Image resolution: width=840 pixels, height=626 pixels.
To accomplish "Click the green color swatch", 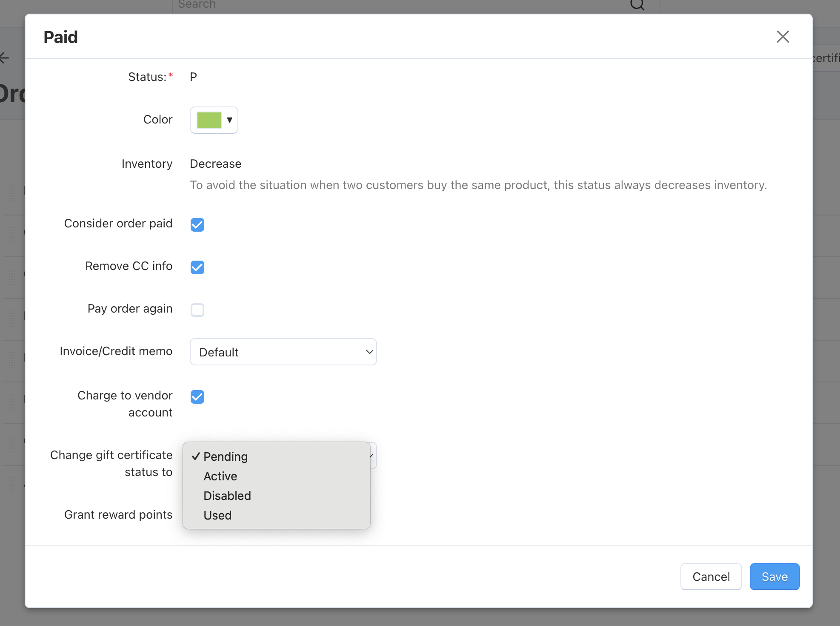I will [209, 120].
